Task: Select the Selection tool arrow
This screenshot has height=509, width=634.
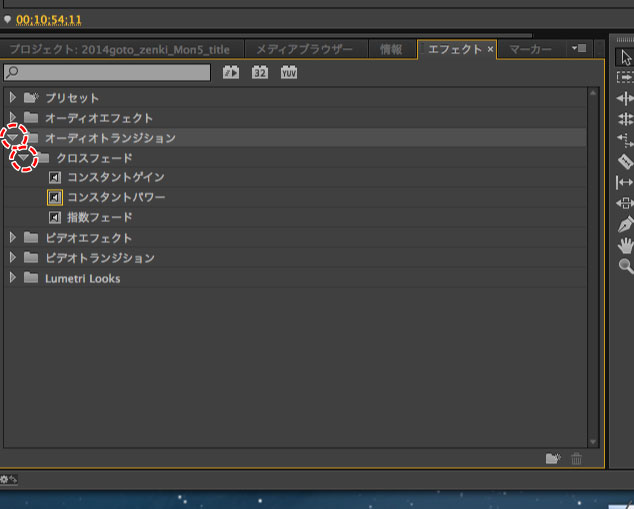Action: coord(626,57)
